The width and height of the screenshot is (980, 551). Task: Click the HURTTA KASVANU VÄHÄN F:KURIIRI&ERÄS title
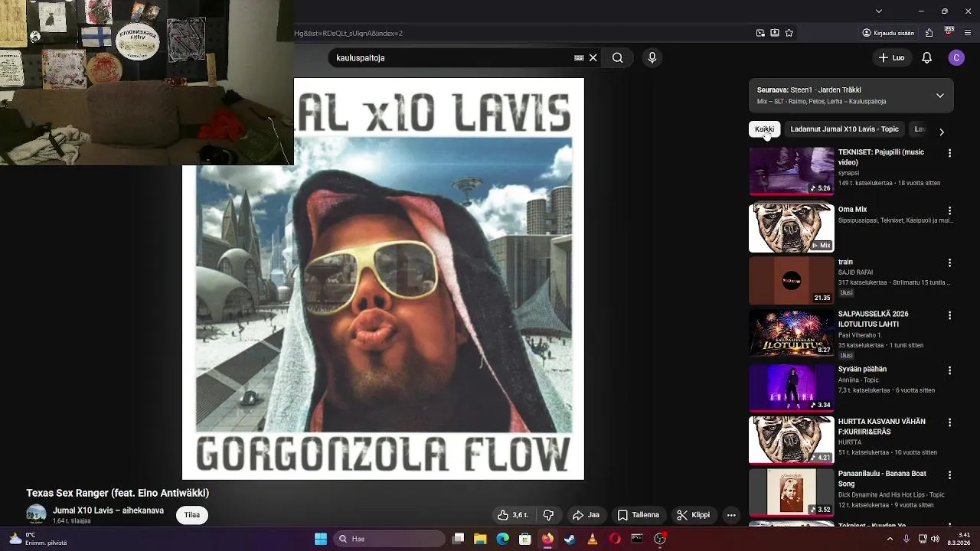[x=881, y=427]
